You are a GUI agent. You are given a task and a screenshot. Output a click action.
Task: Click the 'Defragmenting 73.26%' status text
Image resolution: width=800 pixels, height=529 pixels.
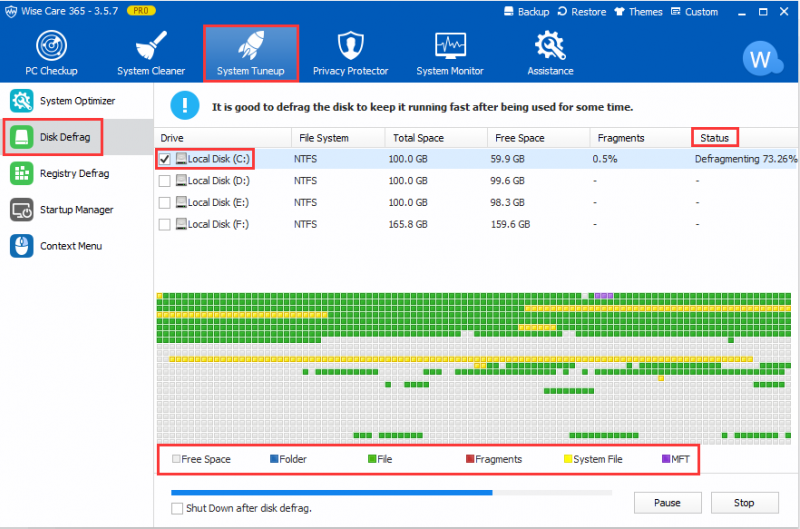coord(745,159)
